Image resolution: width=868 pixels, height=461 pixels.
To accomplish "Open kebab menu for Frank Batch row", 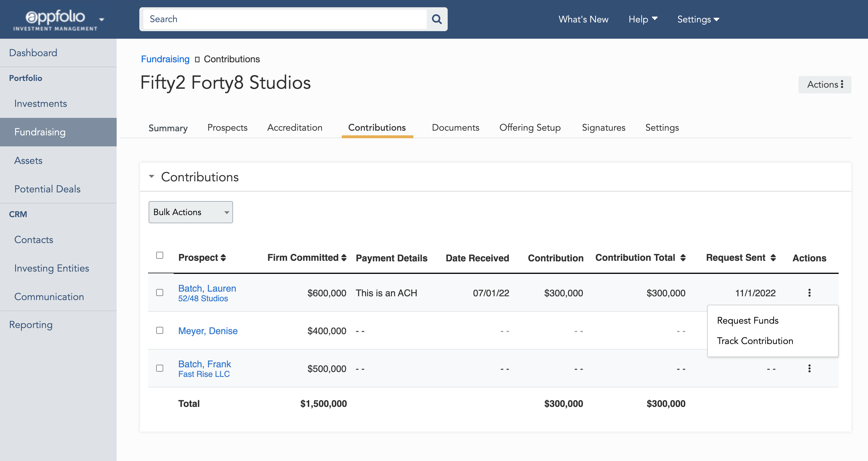I will (x=809, y=368).
